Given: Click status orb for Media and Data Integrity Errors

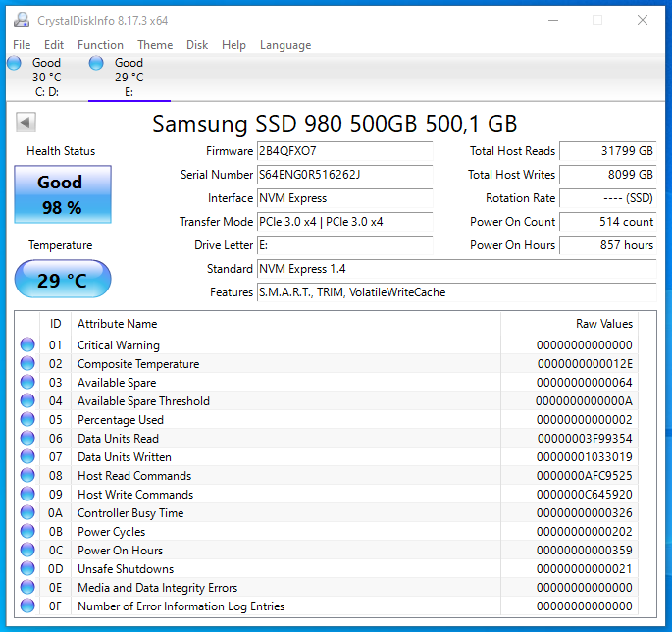Looking at the screenshot, I should [x=27, y=588].
